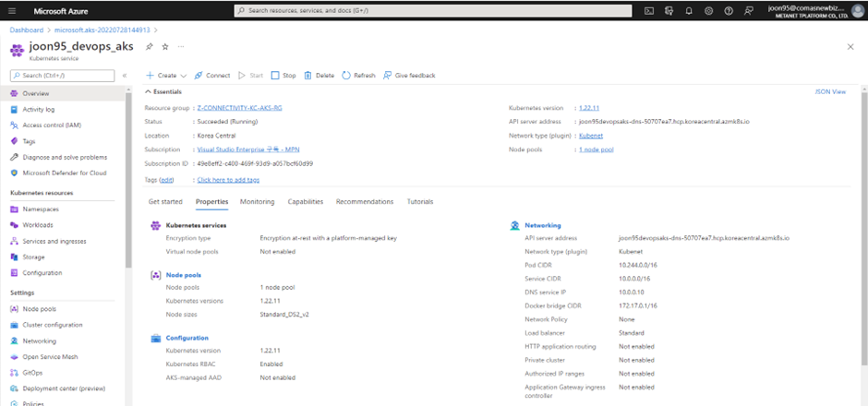
Task: Close the resource blade with X
Action: pos(850,47)
